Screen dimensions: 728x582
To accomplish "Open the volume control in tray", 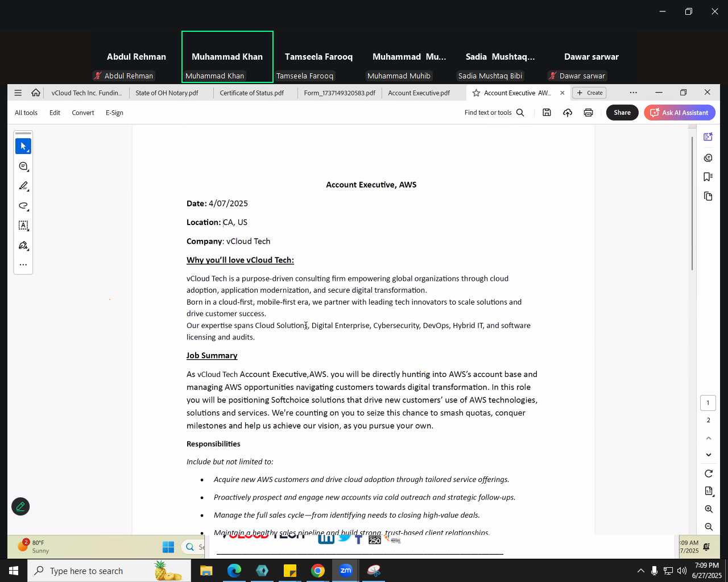I will (x=682, y=571).
